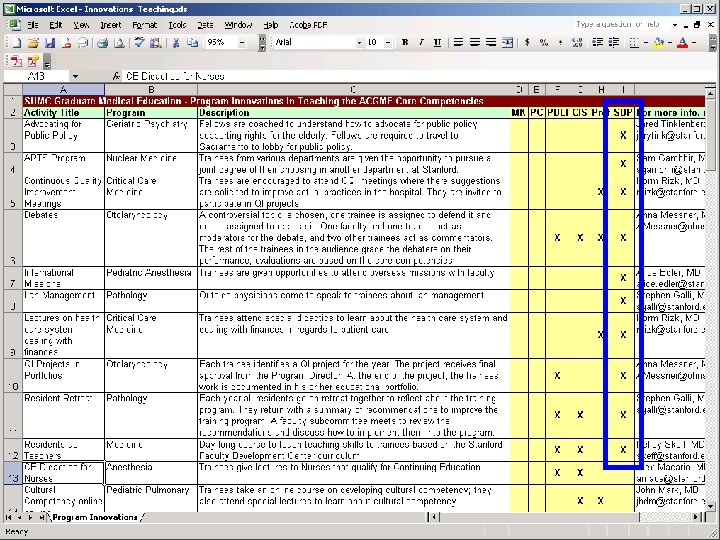Click the New workbook icon
This screenshot has width=720, height=540.
tap(17, 43)
